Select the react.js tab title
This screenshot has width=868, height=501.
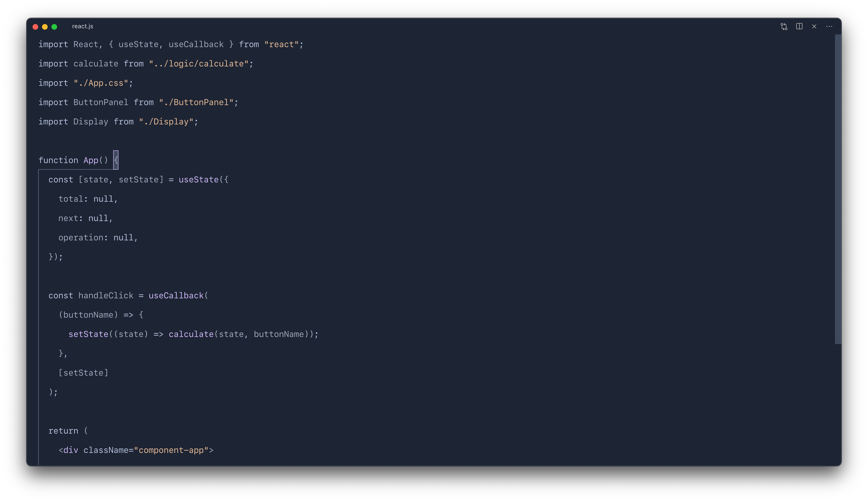click(x=83, y=26)
